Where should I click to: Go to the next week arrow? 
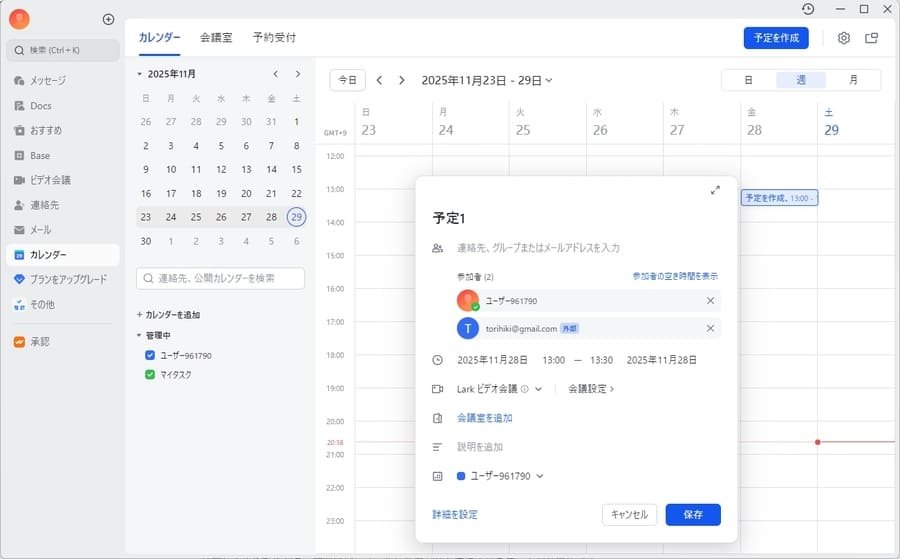pyautogui.click(x=402, y=80)
